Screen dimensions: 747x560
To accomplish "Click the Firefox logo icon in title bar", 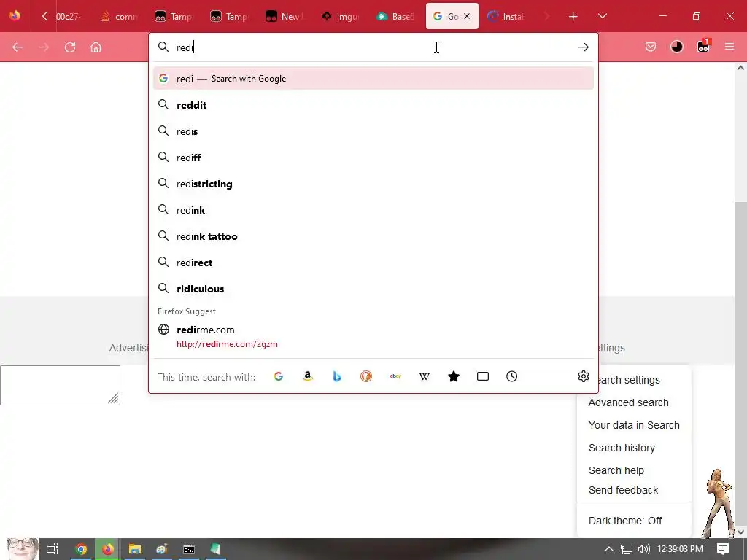I will click(x=15, y=16).
